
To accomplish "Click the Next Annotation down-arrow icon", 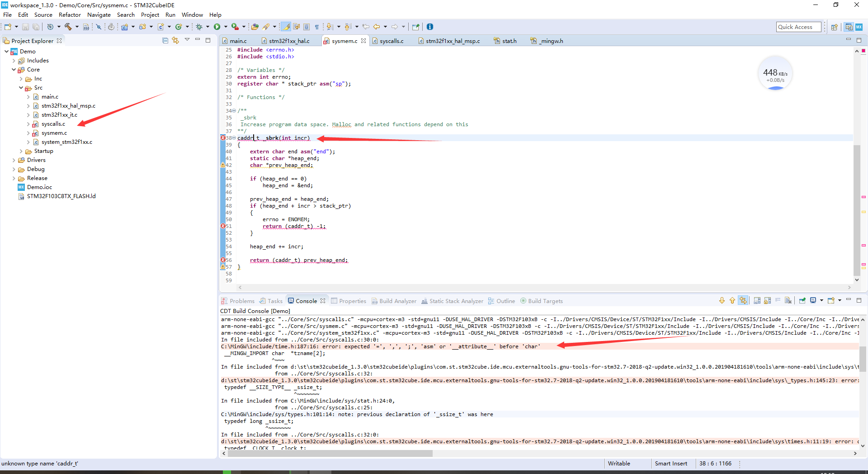I will 330,27.
